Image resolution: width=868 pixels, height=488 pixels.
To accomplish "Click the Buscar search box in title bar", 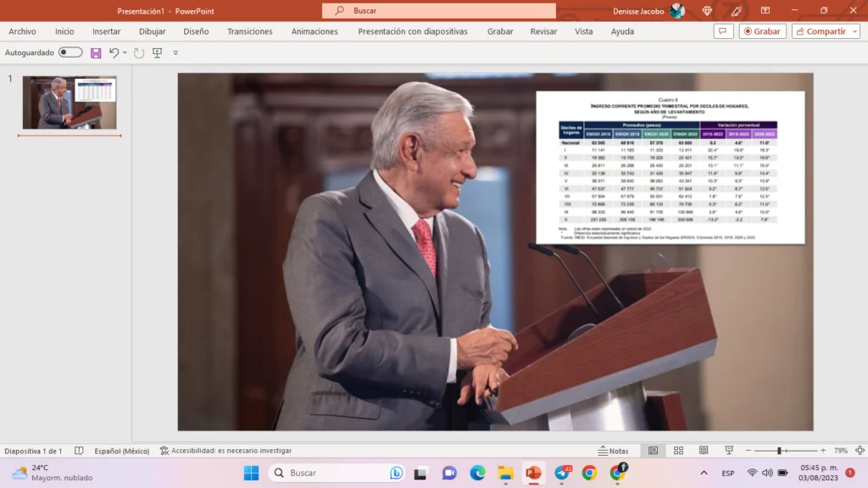I will (x=439, y=10).
